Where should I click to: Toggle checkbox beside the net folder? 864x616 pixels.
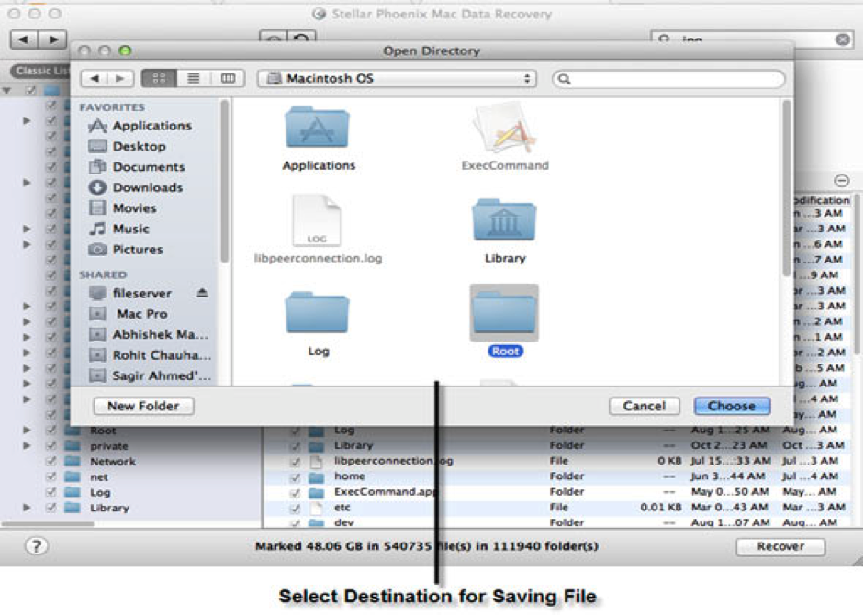coord(51,476)
